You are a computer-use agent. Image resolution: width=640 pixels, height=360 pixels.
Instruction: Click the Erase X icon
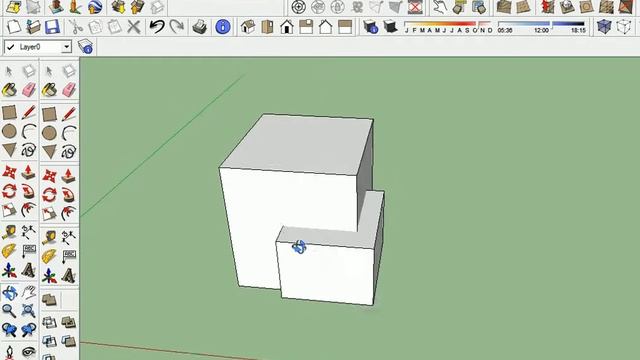(x=134, y=27)
